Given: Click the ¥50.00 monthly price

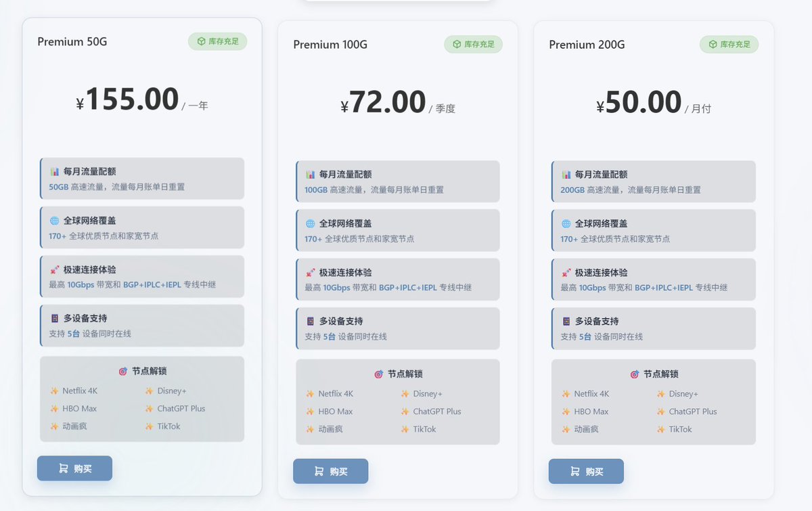Looking at the screenshot, I should tap(639, 103).
